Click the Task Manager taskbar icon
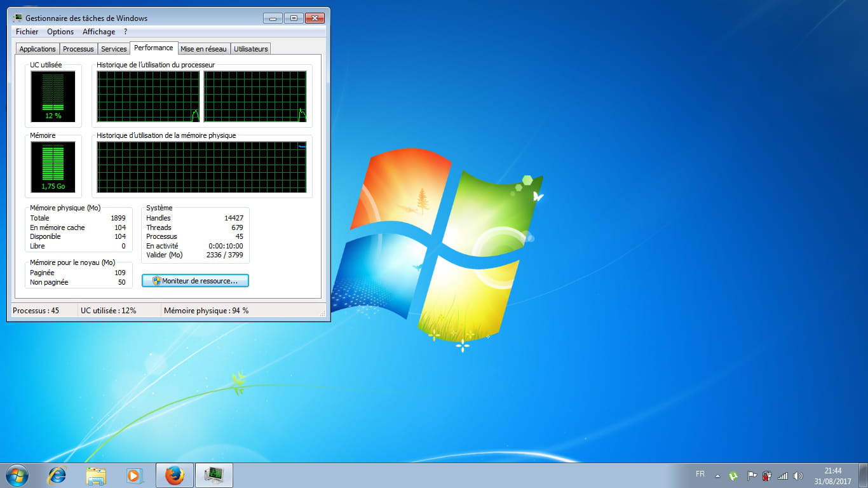Screen dimensions: 868x488 point(214,475)
